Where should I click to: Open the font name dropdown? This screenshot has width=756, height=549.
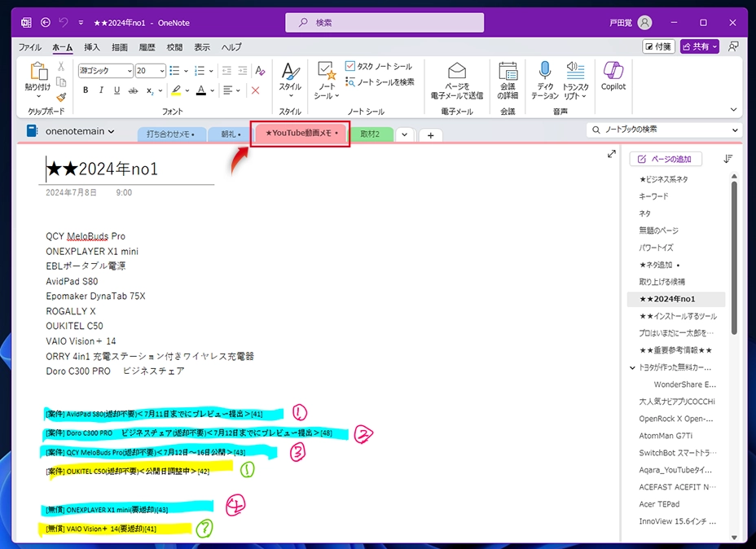[130, 71]
